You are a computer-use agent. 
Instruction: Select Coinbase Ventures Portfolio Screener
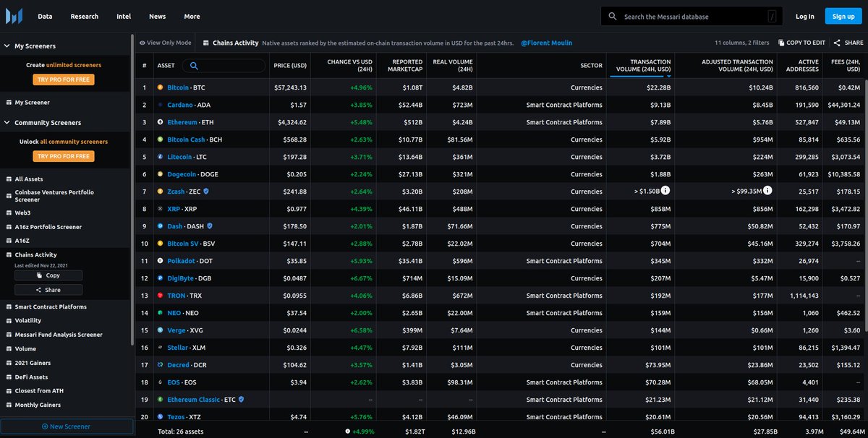tap(54, 196)
